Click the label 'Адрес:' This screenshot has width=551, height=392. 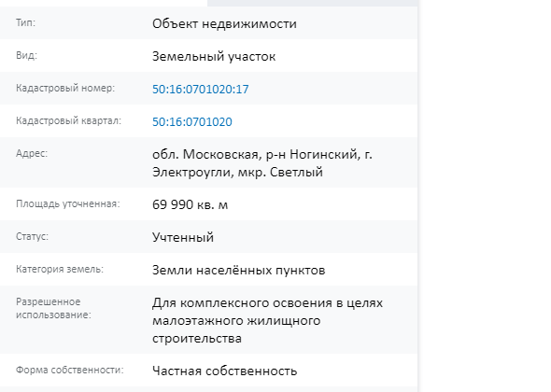click(x=32, y=153)
